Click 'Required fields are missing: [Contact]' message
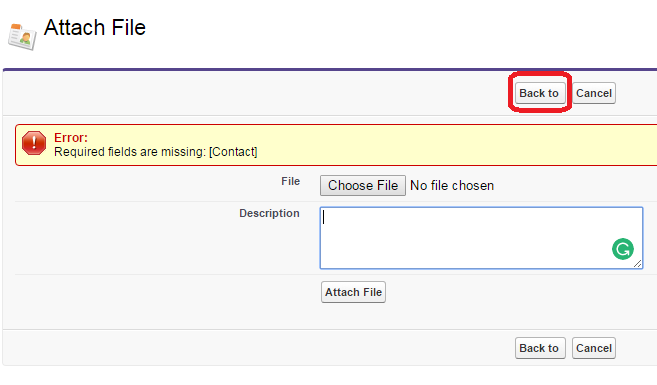 155,152
